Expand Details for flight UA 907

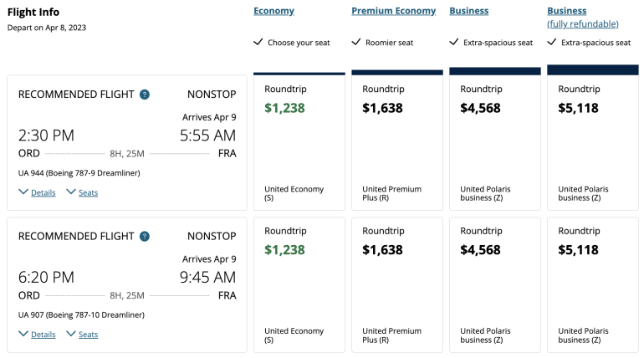point(37,335)
